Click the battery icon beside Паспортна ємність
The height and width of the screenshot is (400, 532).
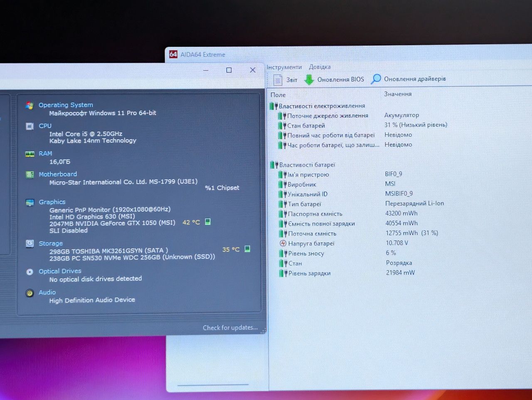point(283,214)
